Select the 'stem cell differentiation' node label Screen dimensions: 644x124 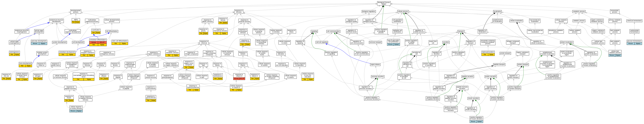click(120, 41)
